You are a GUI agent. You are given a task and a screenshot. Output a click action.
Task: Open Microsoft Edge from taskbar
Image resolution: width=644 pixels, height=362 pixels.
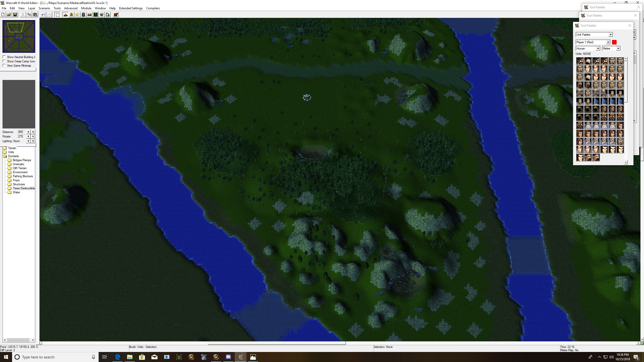[117, 357]
